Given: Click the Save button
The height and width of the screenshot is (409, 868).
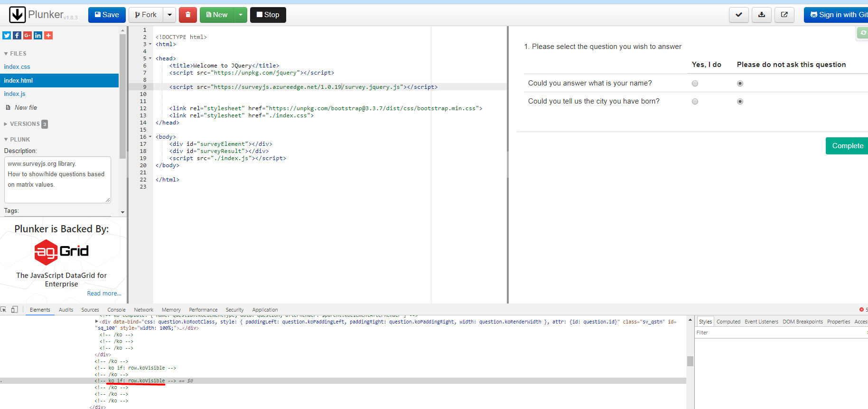Looking at the screenshot, I should tap(107, 15).
